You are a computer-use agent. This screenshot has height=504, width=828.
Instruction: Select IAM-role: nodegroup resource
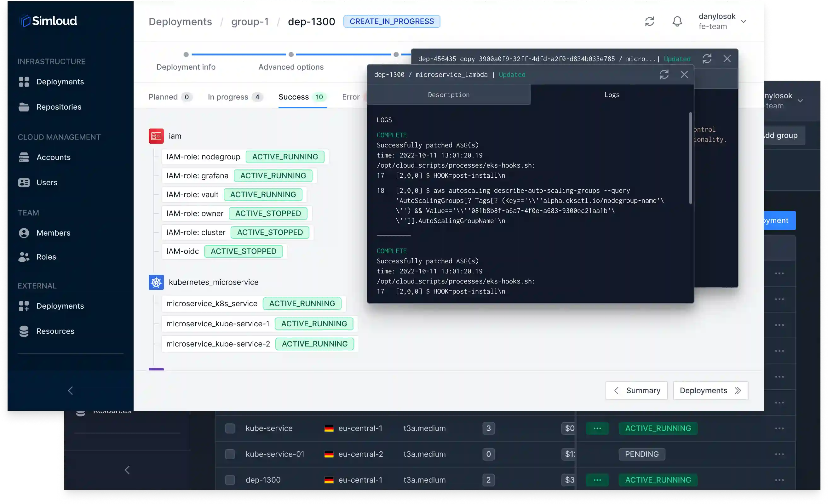(x=245, y=157)
